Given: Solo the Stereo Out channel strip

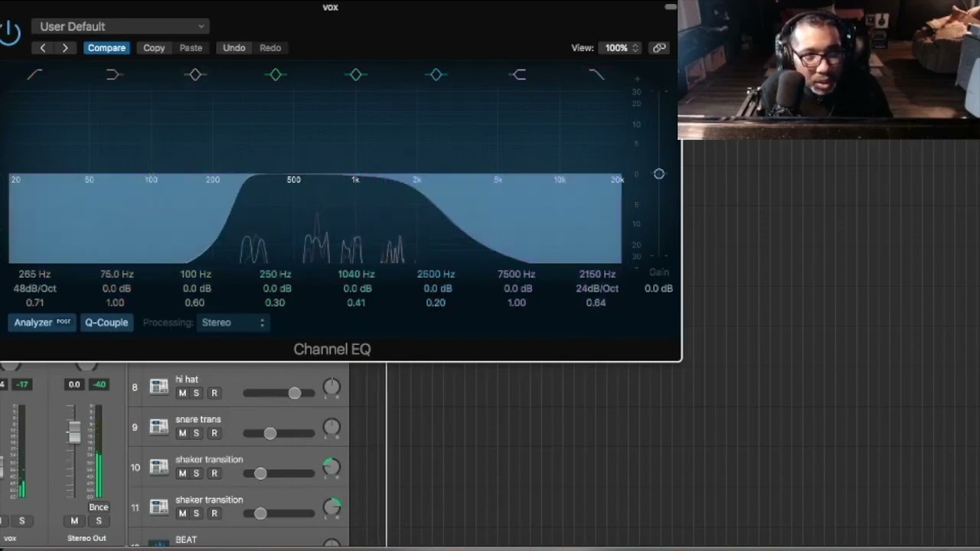Looking at the screenshot, I should pos(99,520).
